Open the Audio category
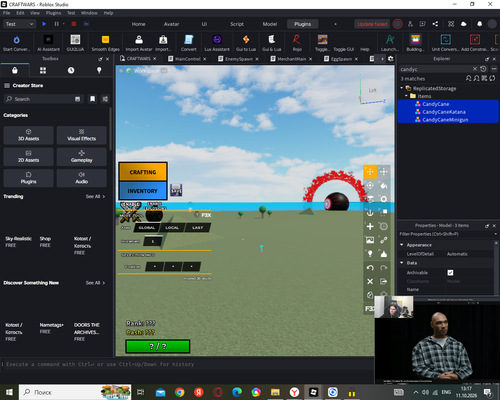This screenshot has width=500, height=400. pyautogui.click(x=82, y=178)
